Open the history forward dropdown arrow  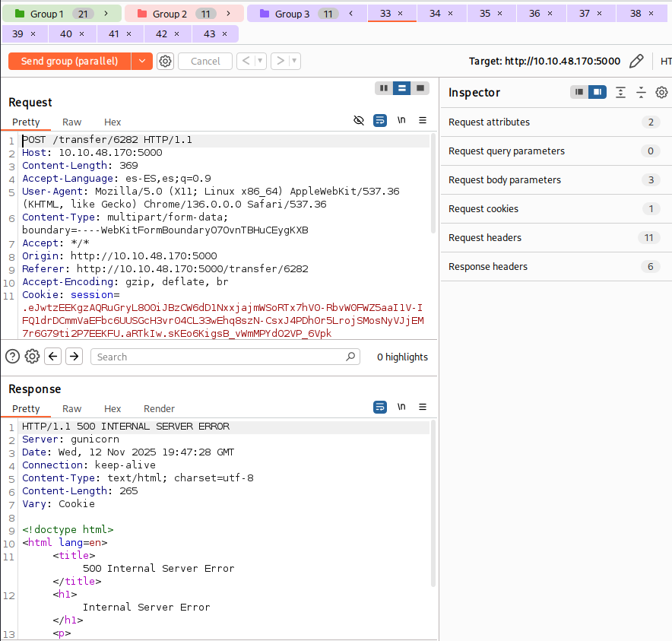tap(294, 61)
